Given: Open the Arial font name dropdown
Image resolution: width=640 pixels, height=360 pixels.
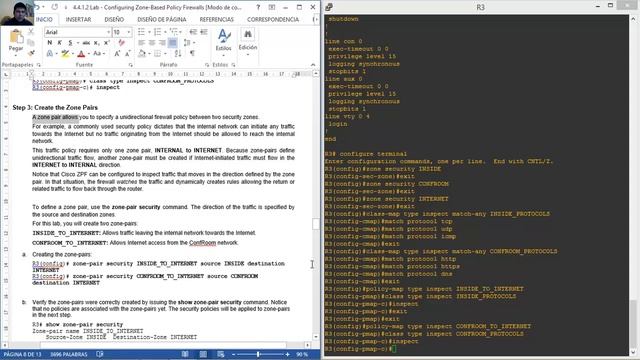Looking at the screenshot, I should click(x=108, y=32).
